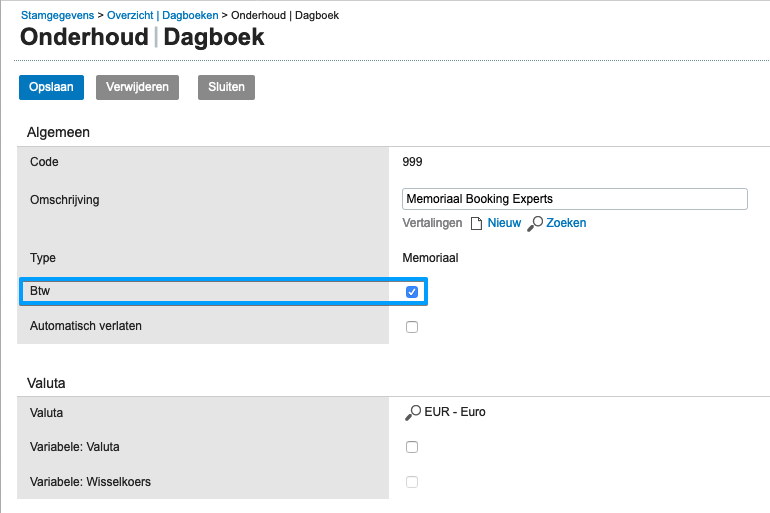Open the Nieuw translation link
The width and height of the screenshot is (770, 513).
pyautogui.click(x=504, y=223)
